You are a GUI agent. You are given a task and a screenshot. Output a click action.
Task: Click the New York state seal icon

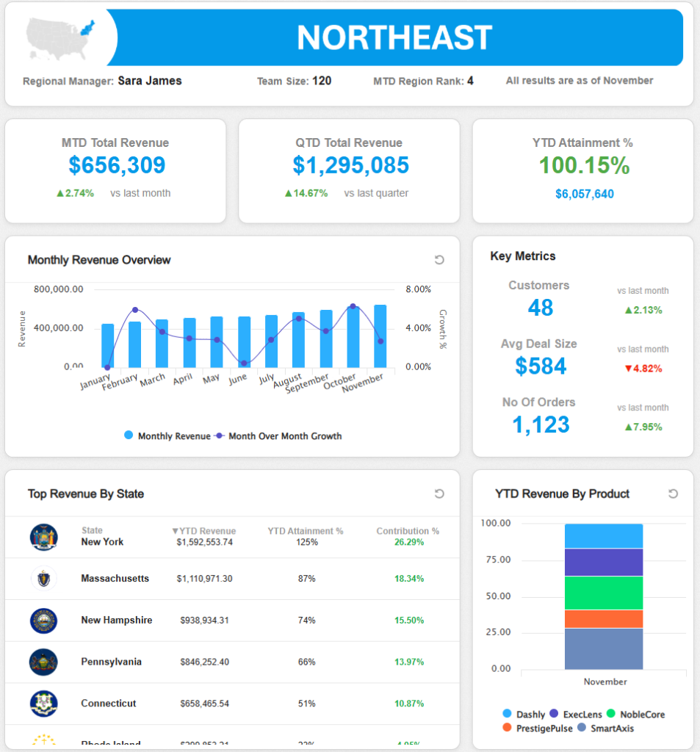click(x=43, y=537)
